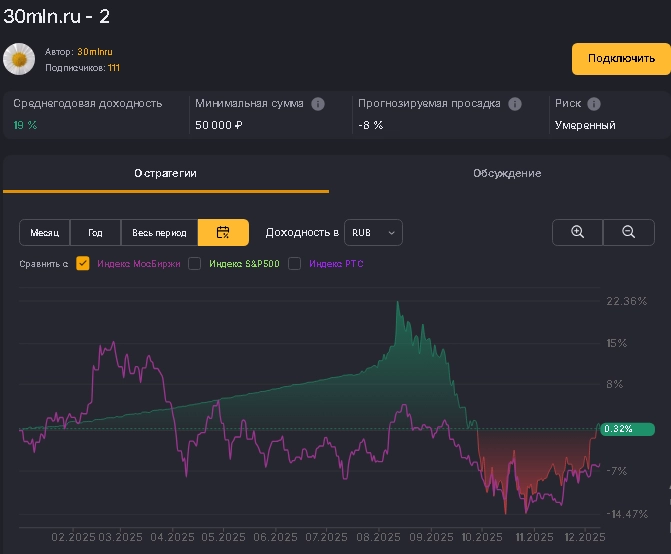
Task: Select the Месяц period
Action: [44, 233]
